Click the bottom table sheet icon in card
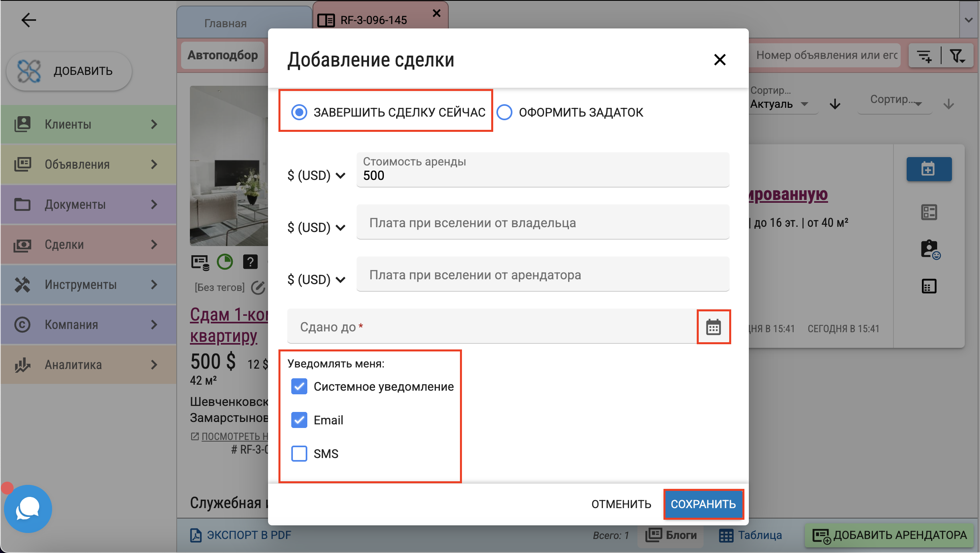Screen dimensions: 980x553 [x=929, y=286]
